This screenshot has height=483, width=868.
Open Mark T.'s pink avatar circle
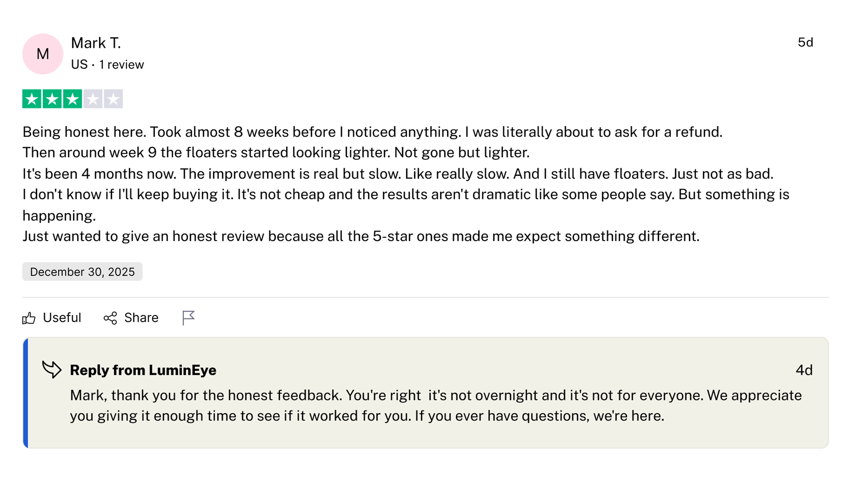[43, 54]
